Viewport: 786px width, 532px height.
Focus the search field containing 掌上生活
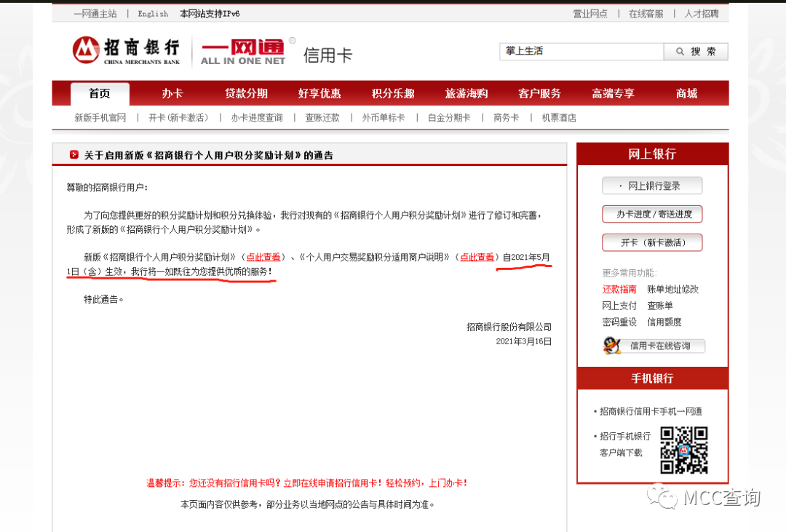point(581,51)
